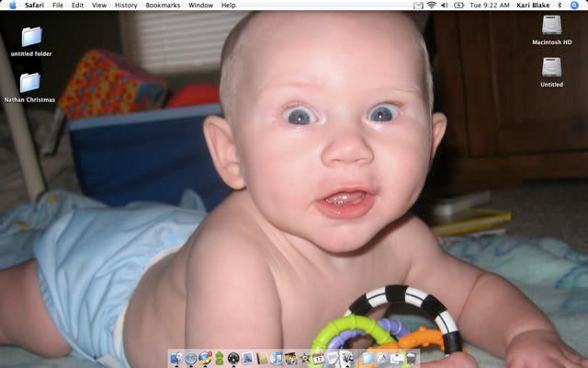Open the Edit menu
588x368 pixels.
point(77,6)
